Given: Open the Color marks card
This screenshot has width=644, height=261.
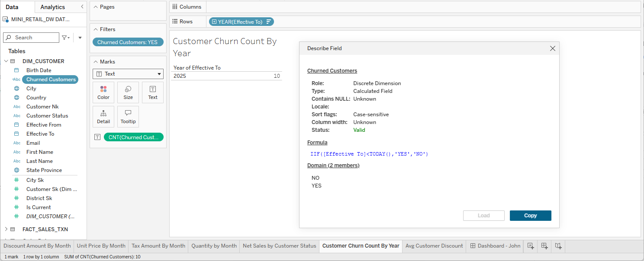Looking at the screenshot, I should pos(103,92).
